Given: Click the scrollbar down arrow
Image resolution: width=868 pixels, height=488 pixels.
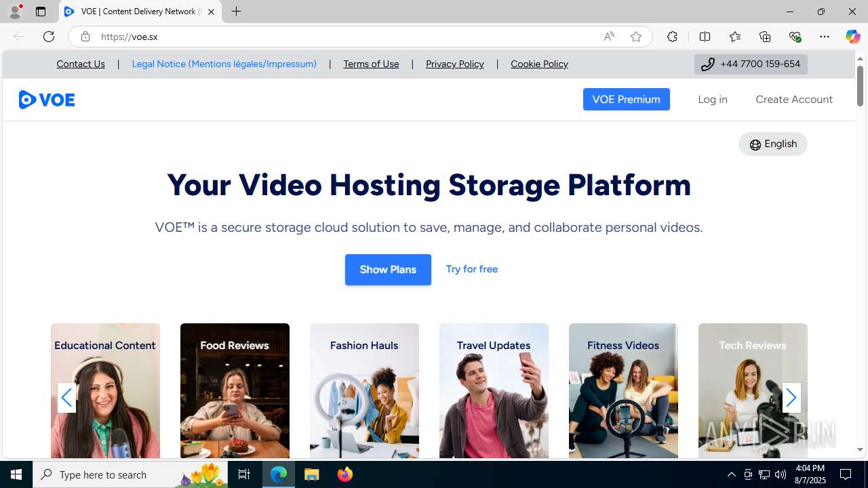Looking at the screenshot, I should coord(860,450).
